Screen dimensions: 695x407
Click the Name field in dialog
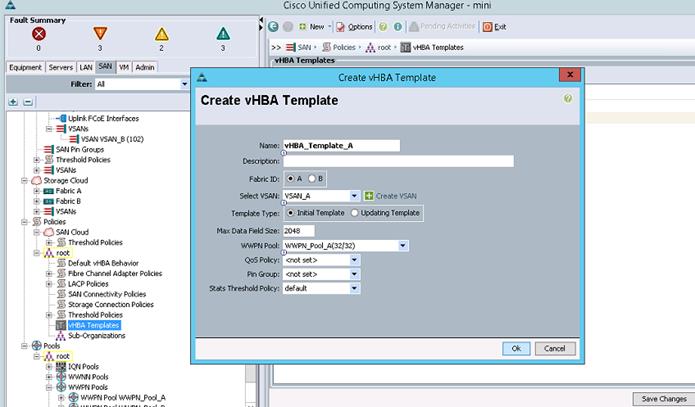pos(341,145)
